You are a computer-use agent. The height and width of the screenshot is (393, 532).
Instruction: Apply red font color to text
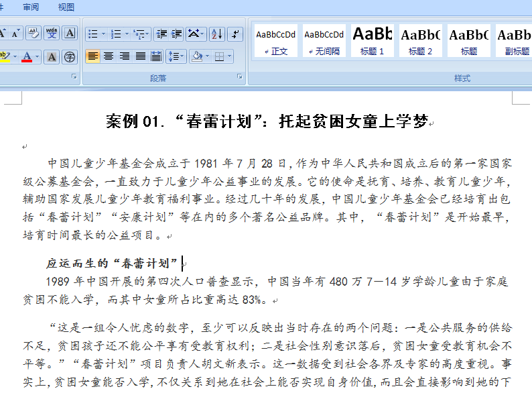[x=27, y=56]
